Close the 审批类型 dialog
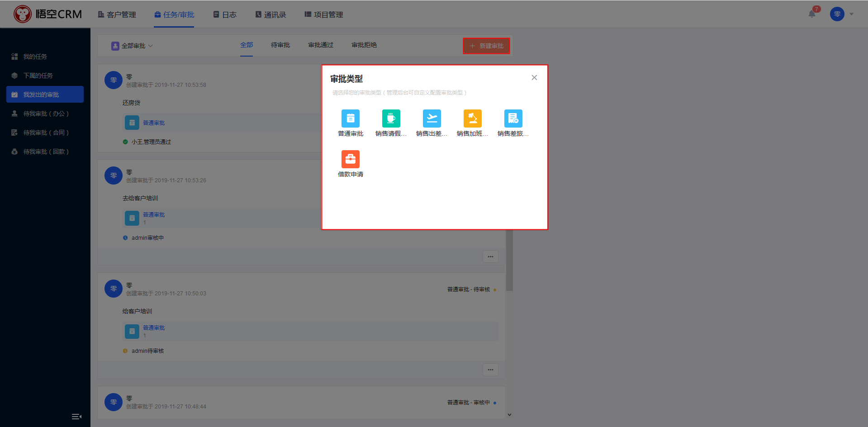This screenshot has height=427, width=868. 534,78
